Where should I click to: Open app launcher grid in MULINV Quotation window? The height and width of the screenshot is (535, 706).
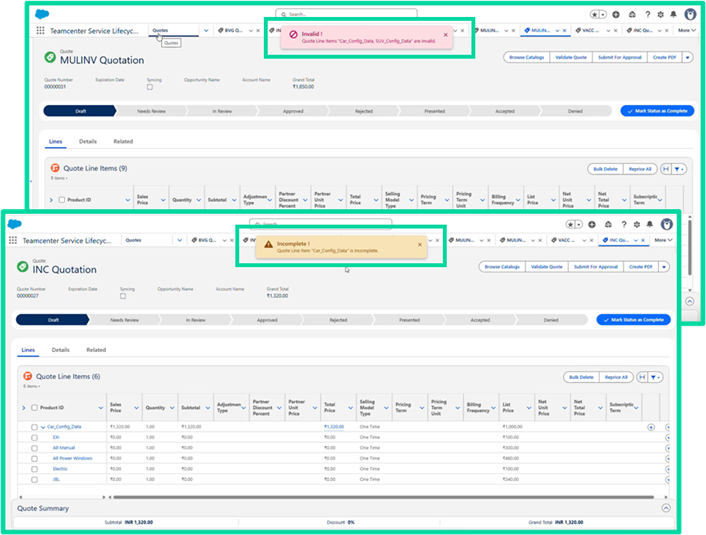point(40,31)
